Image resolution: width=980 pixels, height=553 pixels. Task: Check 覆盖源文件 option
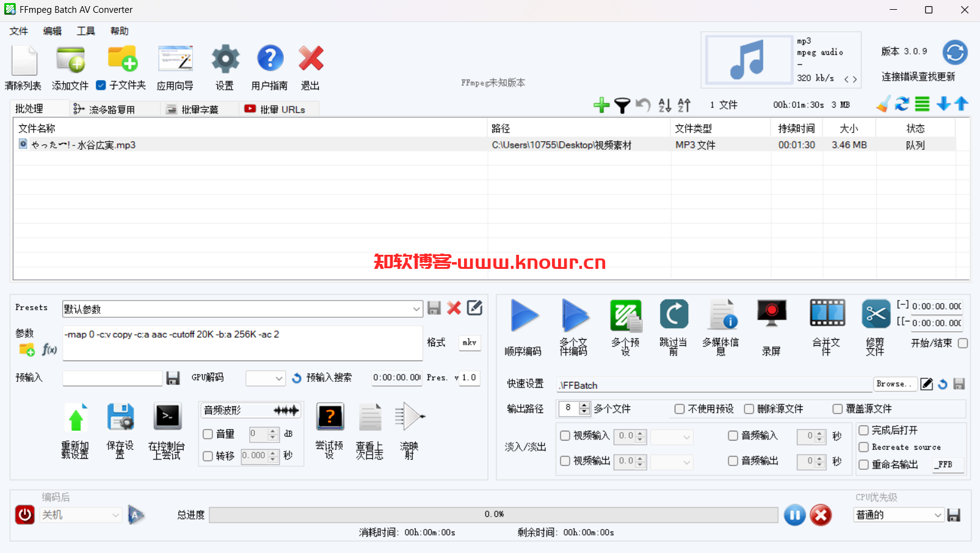pyautogui.click(x=838, y=409)
